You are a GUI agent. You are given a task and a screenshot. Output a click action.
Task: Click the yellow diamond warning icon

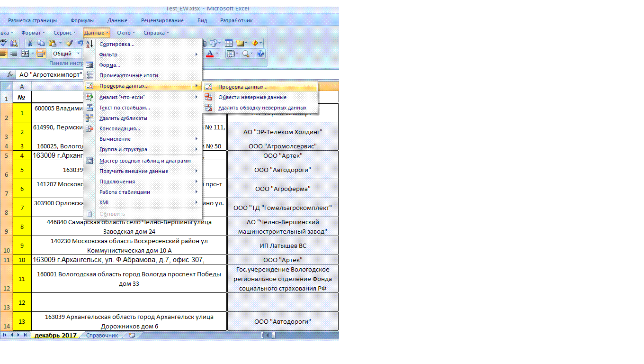click(x=255, y=43)
